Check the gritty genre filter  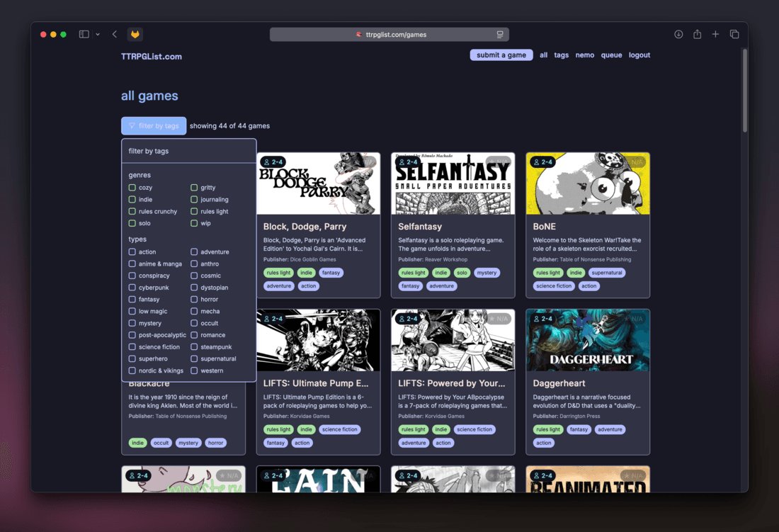pos(194,188)
